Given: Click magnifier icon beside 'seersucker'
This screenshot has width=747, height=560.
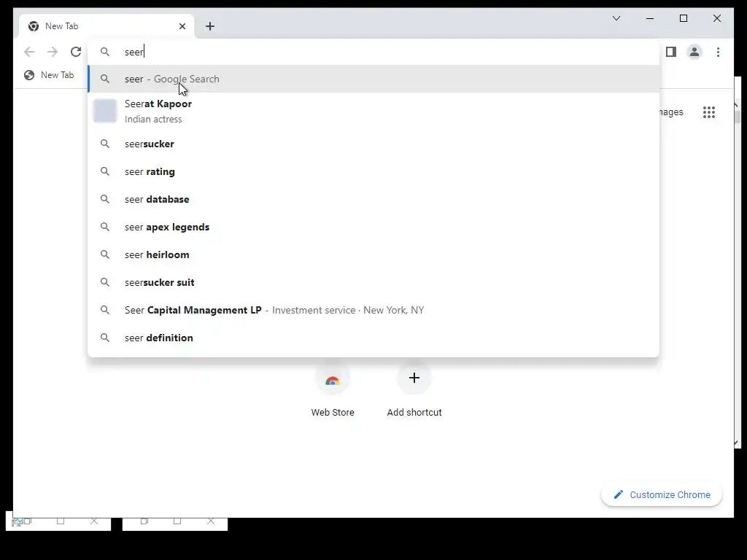Looking at the screenshot, I should tap(105, 144).
